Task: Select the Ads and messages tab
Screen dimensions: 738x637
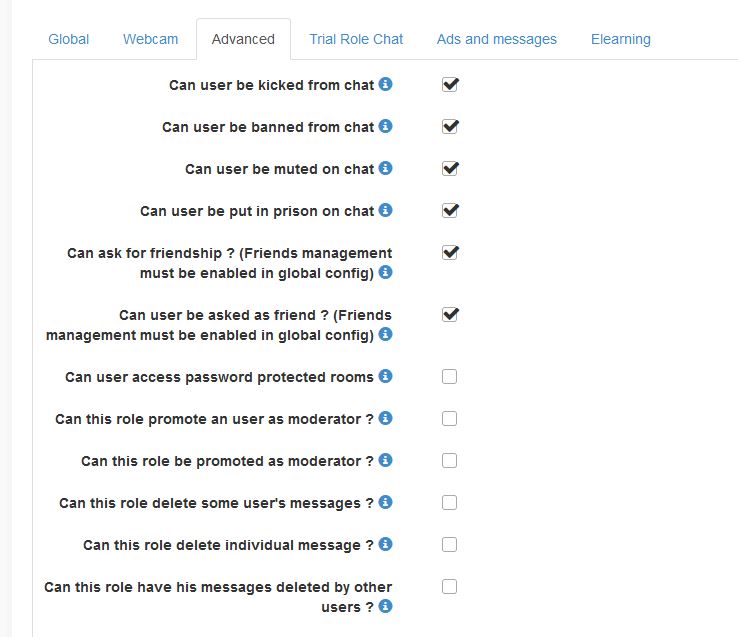Action: pos(497,39)
